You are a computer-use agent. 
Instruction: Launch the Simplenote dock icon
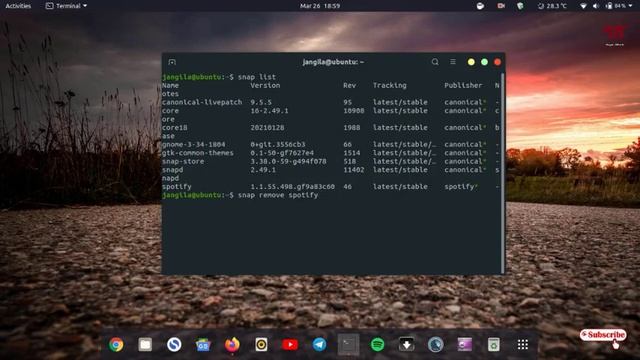click(174, 344)
